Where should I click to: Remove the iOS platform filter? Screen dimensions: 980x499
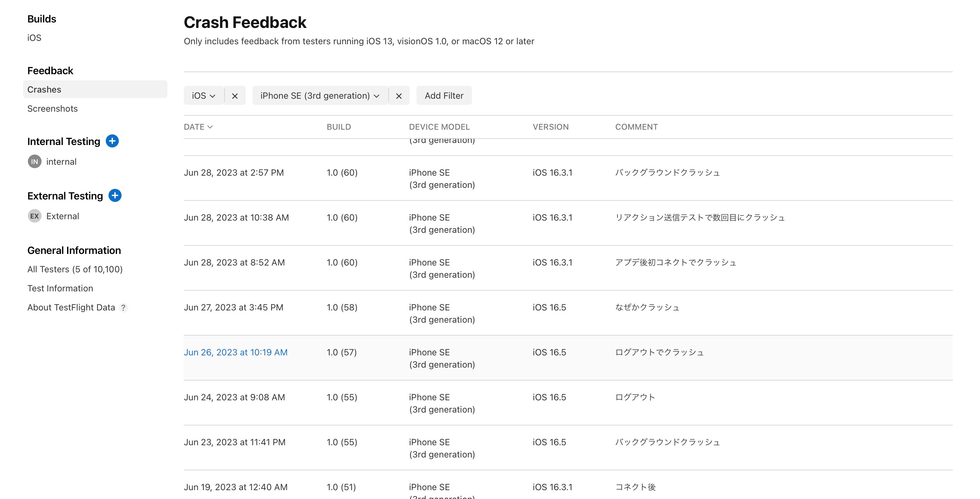(235, 96)
